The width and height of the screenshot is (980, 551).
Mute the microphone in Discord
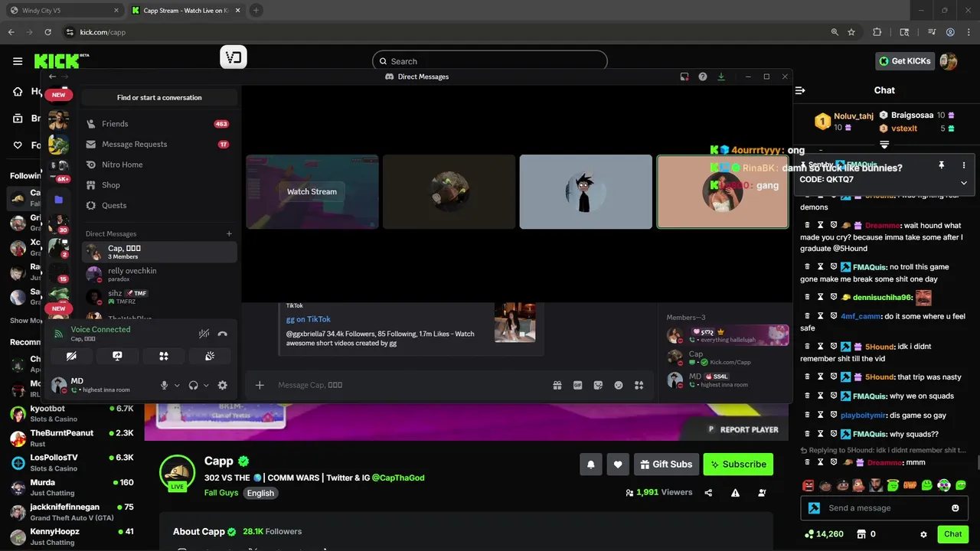(x=164, y=386)
